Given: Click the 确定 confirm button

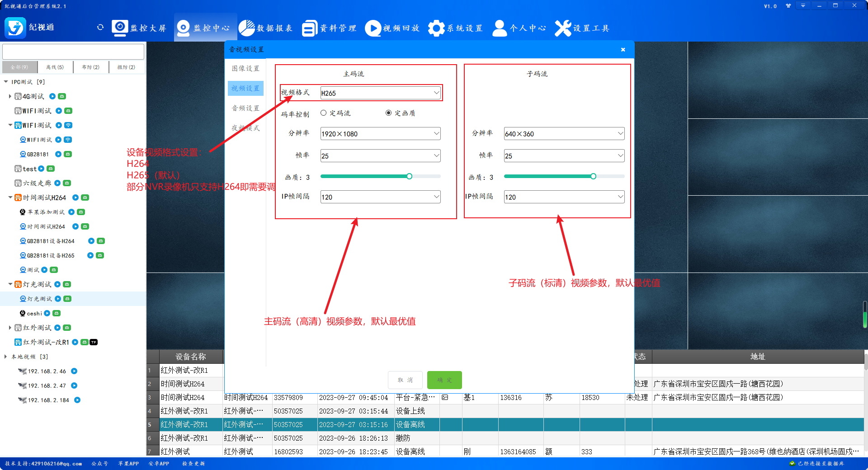Looking at the screenshot, I should pyautogui.click(x=444, y=380).
